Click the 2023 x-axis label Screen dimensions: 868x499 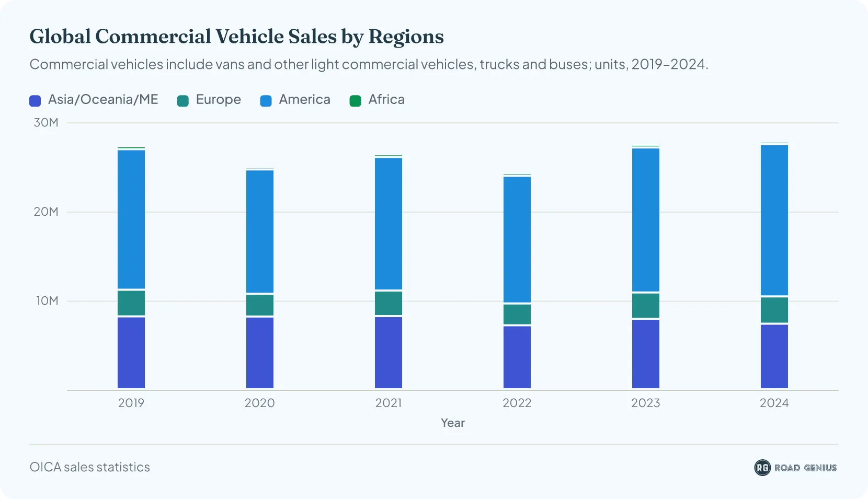point(646,403)
